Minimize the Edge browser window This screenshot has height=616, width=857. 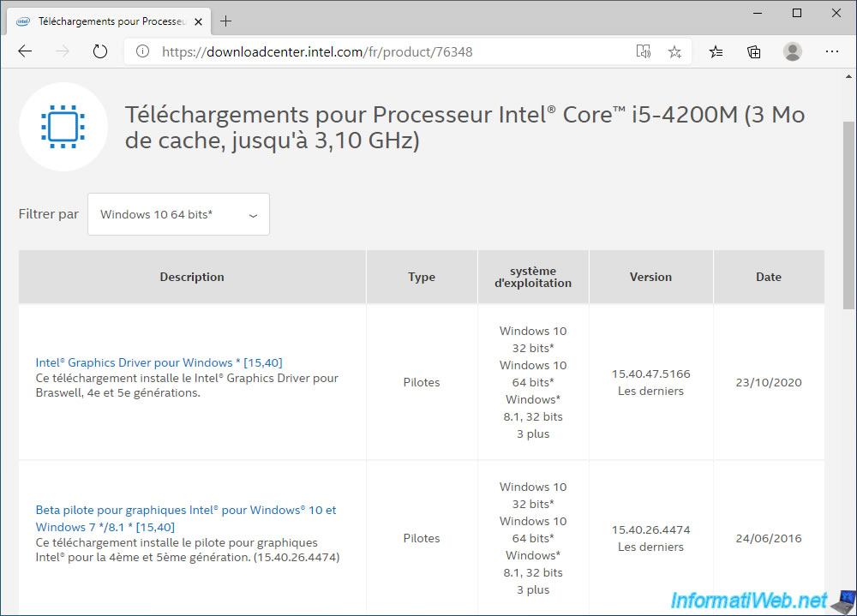[758, 13]
